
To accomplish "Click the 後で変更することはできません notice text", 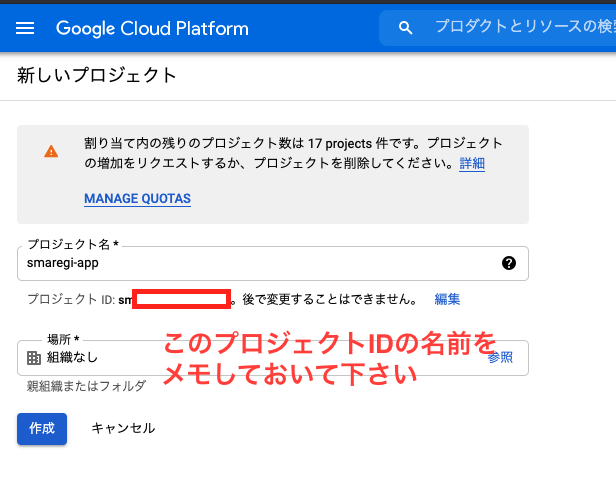I will (330, 299).
